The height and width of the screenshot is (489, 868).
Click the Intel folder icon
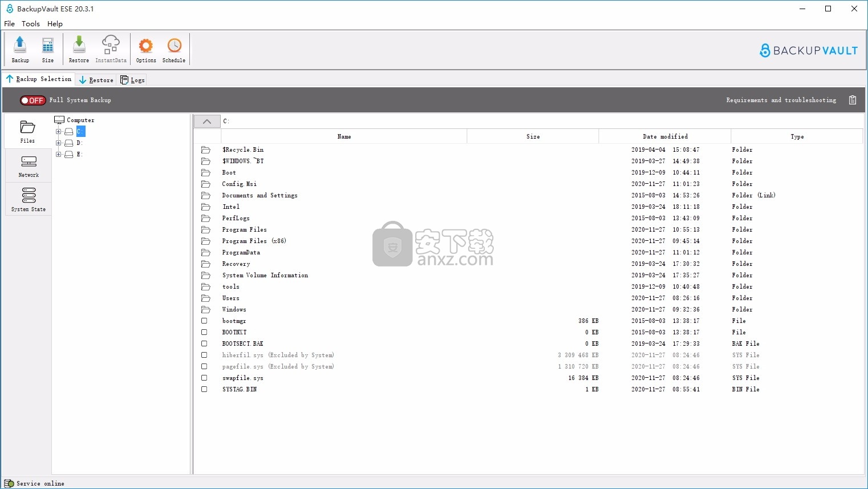(x=206, y=207)
